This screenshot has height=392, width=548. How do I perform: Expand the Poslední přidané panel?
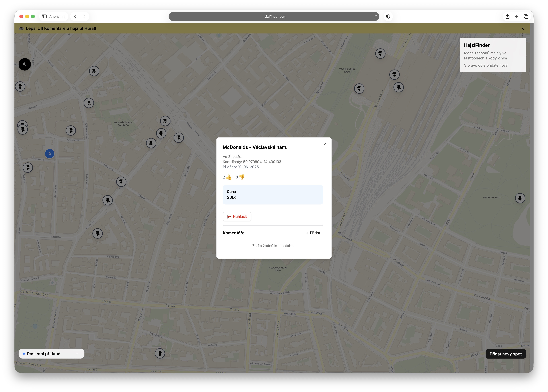pyautogui.click(x=77, y=354)
